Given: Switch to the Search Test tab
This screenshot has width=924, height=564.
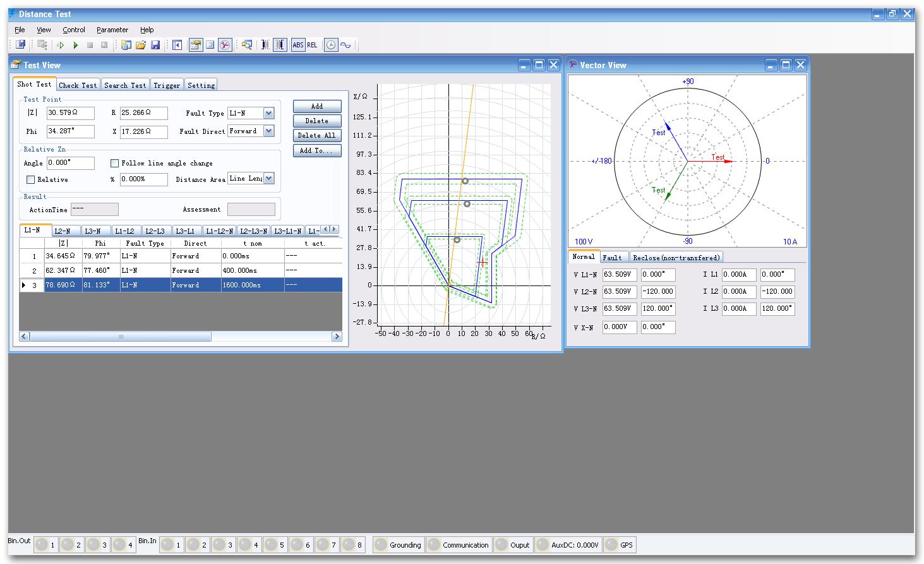Looking at the screenshot, I should [x=125, y=85].
